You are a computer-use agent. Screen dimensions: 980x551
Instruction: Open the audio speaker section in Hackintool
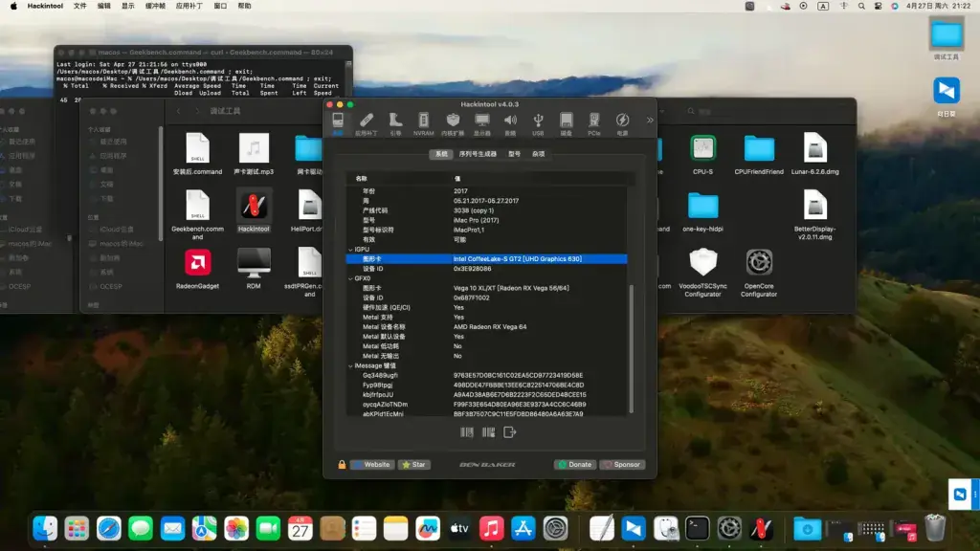(x=510, y=123)
